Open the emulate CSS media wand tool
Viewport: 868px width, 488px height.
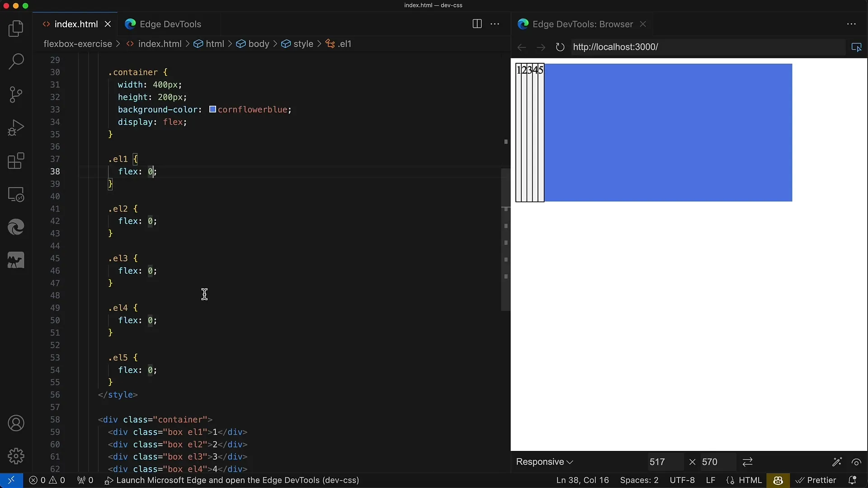pyautogui.click(x=837, y=462)
